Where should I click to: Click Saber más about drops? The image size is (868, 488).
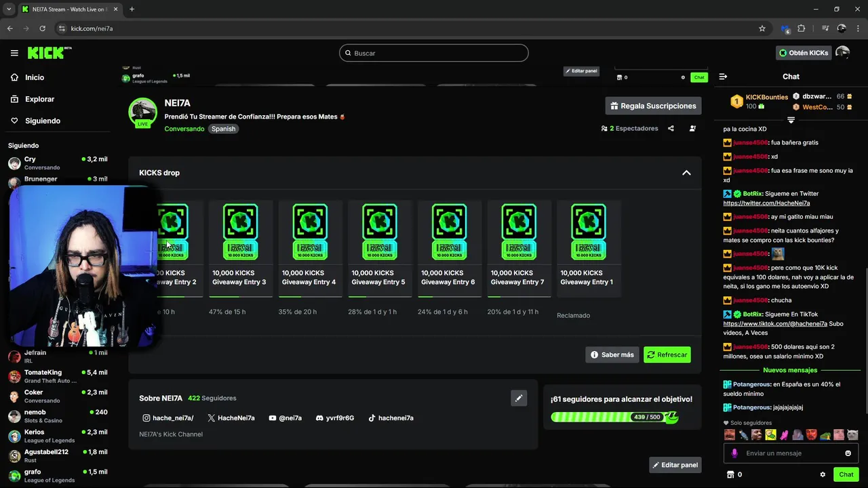coord(612,354)
